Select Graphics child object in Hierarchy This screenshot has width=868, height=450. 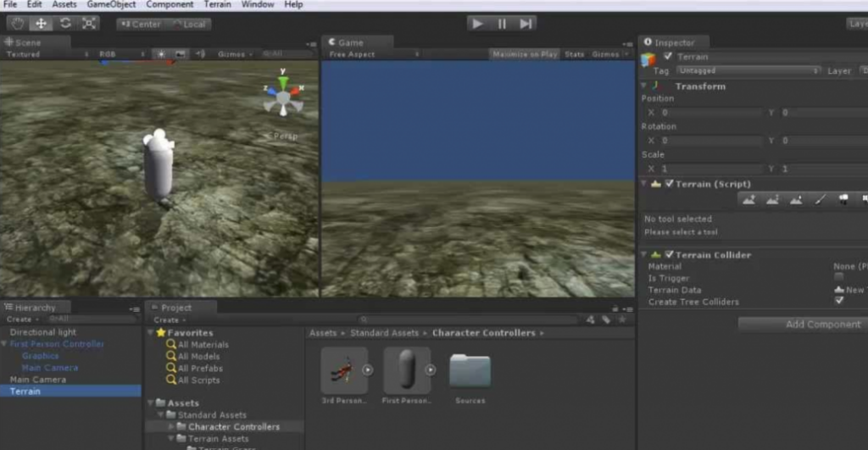41,356
